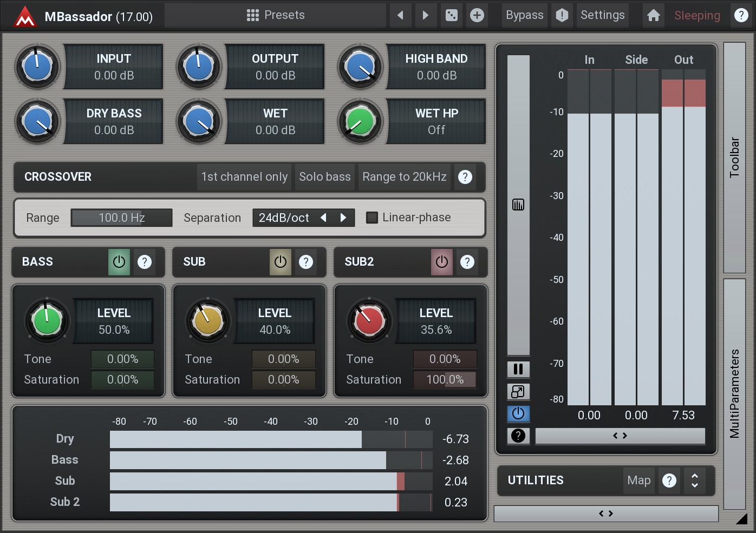Click the add preset plus icon

click(477, 15)
